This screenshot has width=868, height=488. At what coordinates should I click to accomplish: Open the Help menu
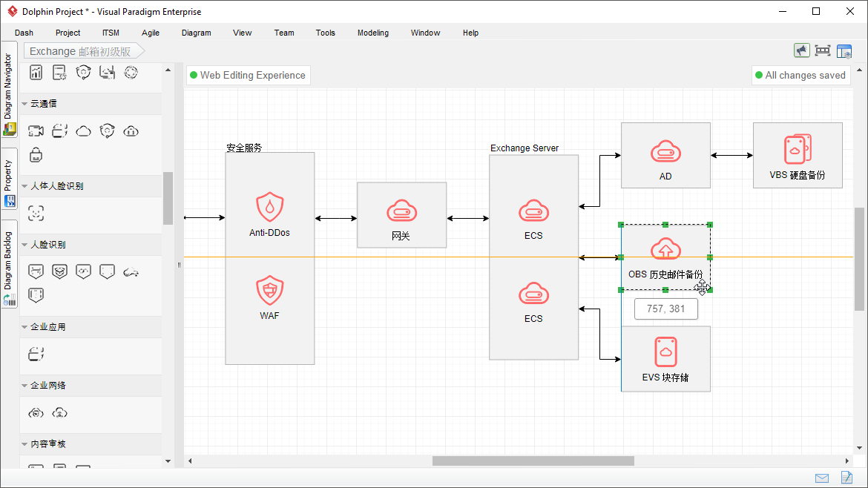471,33
